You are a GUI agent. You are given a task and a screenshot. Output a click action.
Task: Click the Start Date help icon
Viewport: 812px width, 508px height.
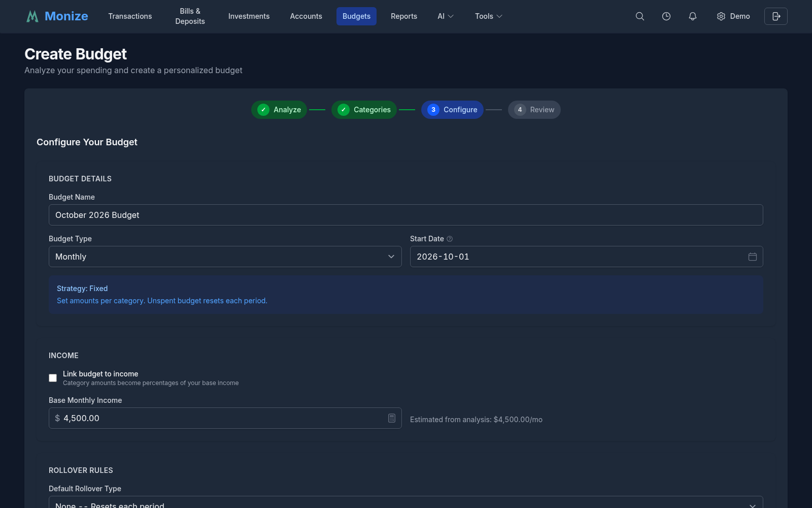pos(450,239)
